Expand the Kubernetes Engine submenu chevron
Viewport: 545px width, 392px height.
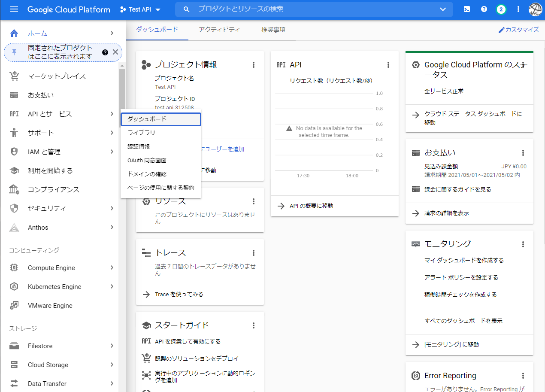pos(112,287)
